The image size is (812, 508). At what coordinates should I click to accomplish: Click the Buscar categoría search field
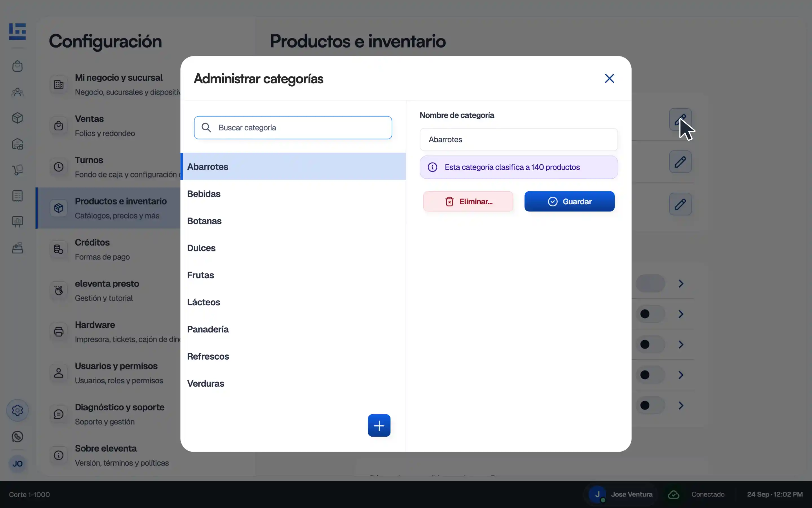[293, 128]
